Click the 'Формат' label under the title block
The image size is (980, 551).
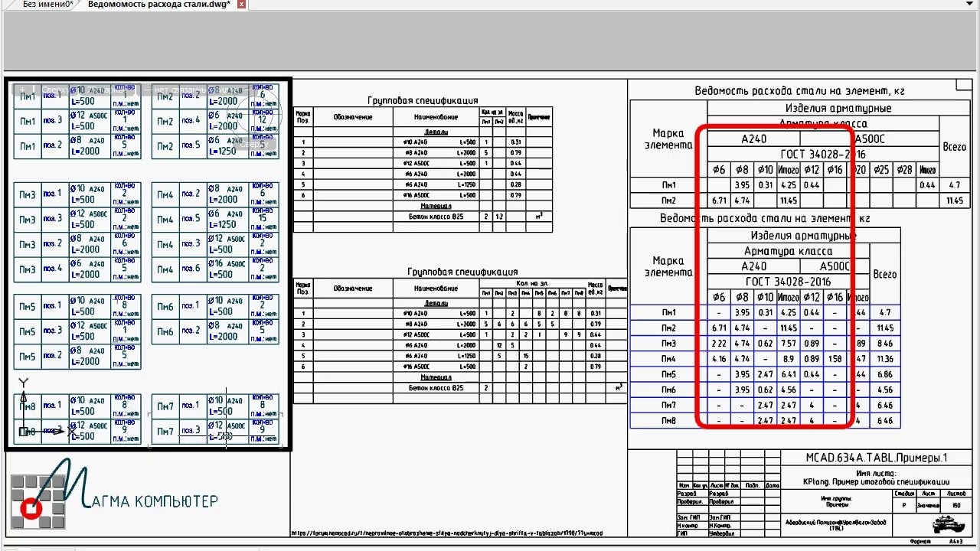pyautogui.click(x=922, y=541)
